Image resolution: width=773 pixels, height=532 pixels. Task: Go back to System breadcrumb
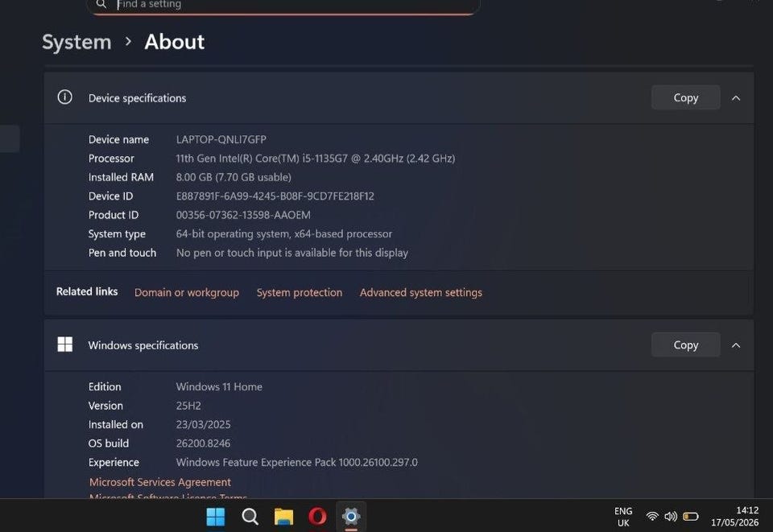(77, 43)
